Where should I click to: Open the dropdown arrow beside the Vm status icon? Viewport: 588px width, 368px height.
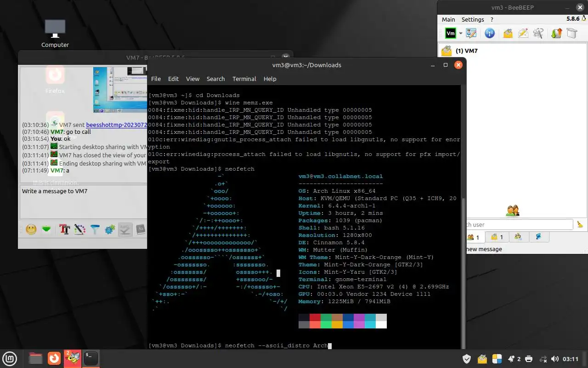pyautogui.click(x=460, y=34)
